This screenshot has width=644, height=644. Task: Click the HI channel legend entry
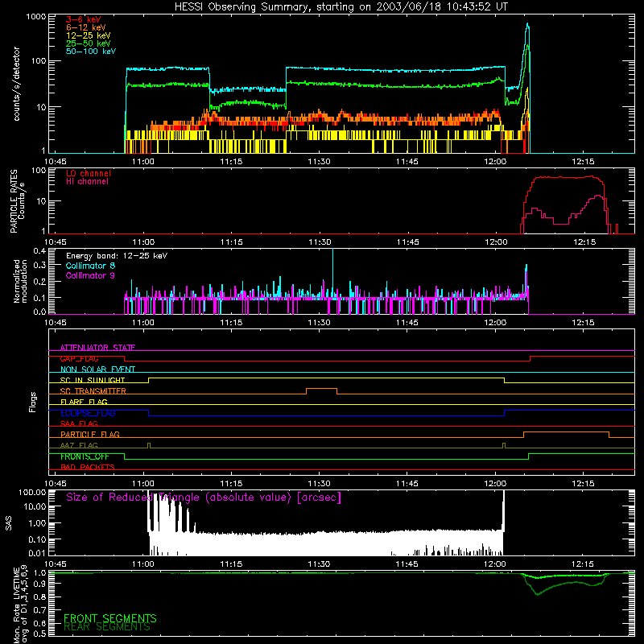click(x=87, y=182)
